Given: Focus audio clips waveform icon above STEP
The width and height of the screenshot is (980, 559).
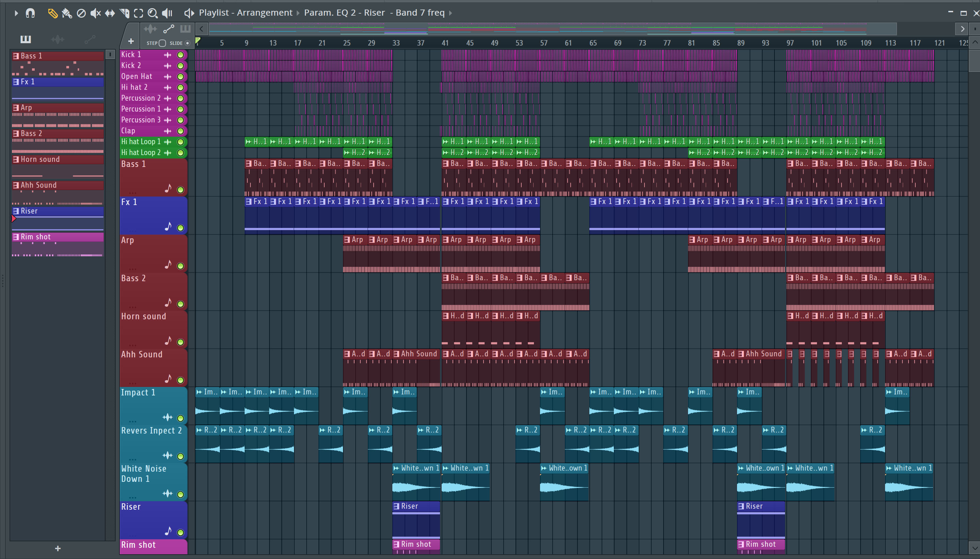Looking at the screenshot, I should [150, 29].
